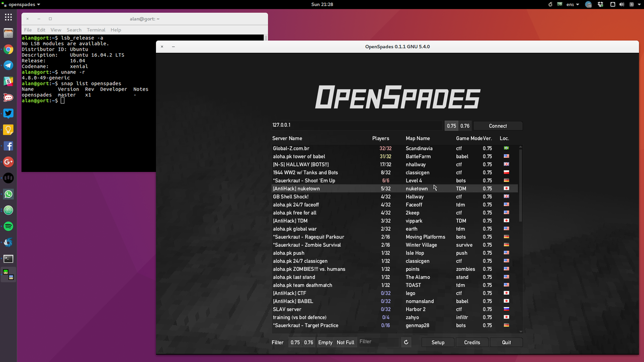Open the Search menu in Terminal
The height and width of the screenshot is (362, 644).
tap(74, 30)
